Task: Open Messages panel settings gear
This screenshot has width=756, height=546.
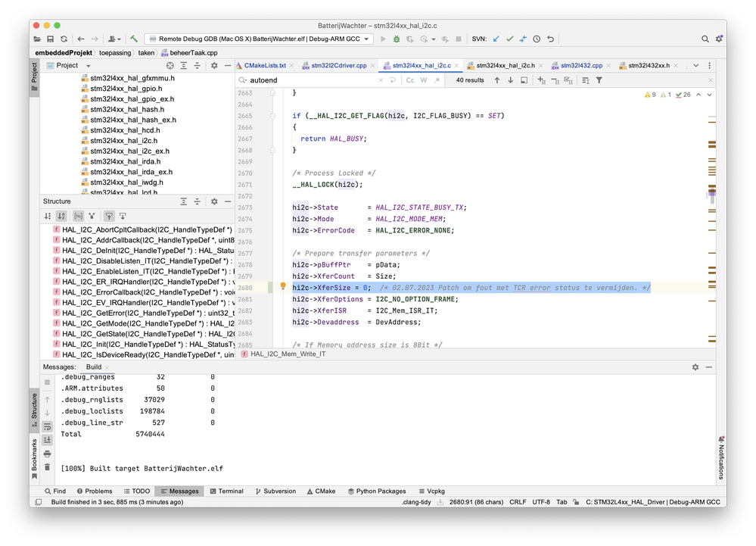Action: pyautogui.click(x=695, y=367)
